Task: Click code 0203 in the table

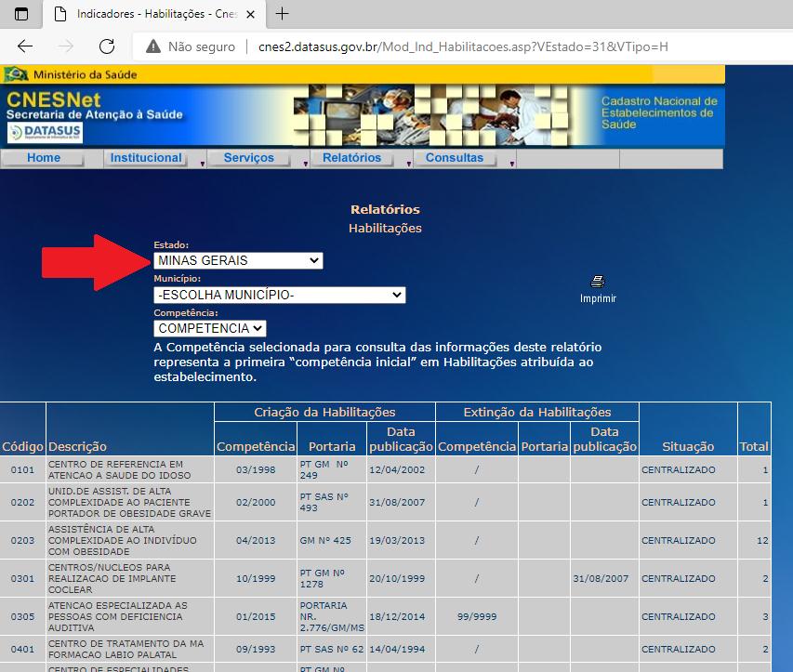Action: [x=22, y=541]
